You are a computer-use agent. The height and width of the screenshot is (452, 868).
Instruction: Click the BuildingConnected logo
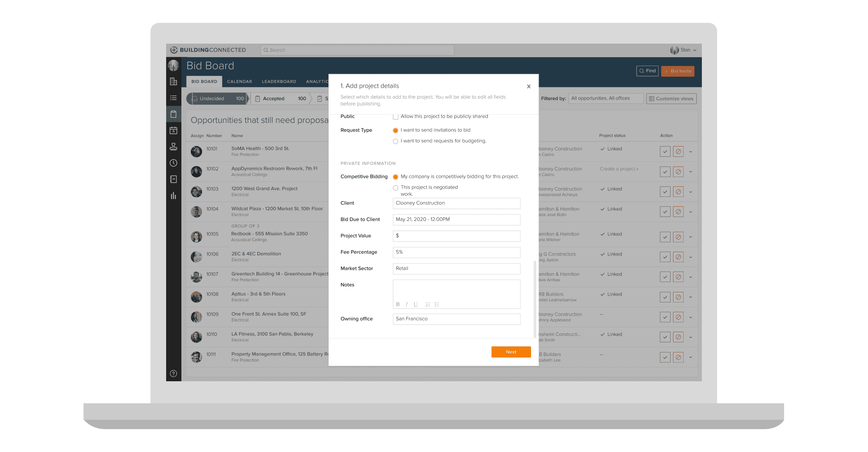pyautogui.click(x=208, y=50)
